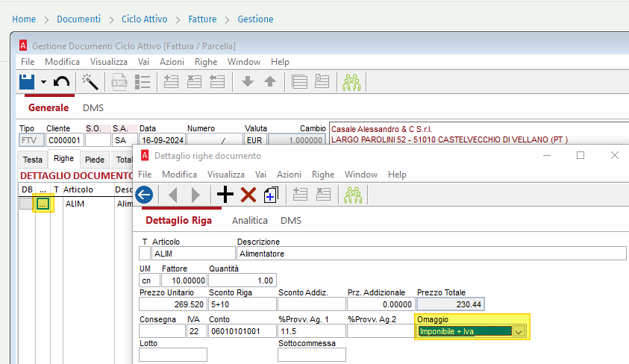Viewport: 629px width, 364px height.
Task: Click the Quantità field 1.00
Action: click(242, 280)
